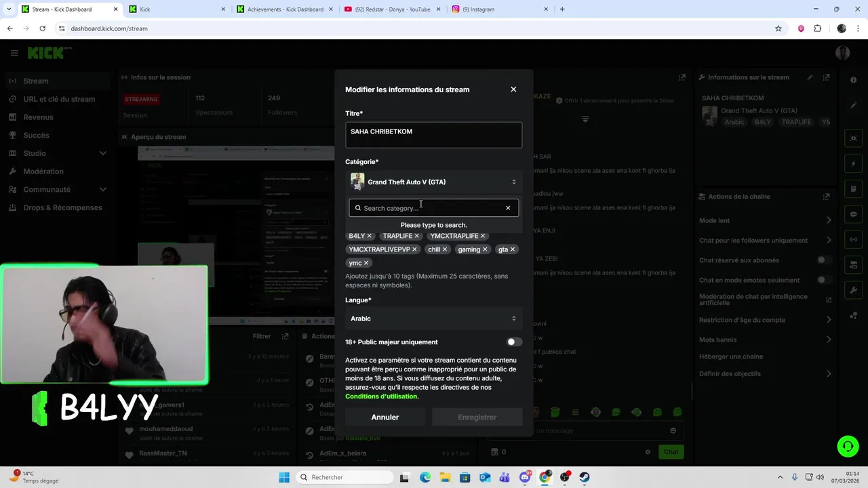Screen dimensions: 868x488
Task: Click the user avatar at top right
Action: click(x=843, y=53)
